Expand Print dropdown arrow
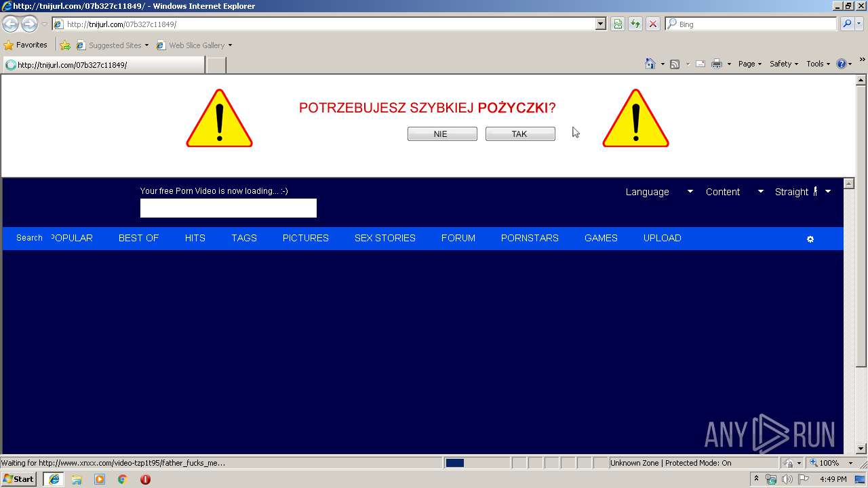 729,64
